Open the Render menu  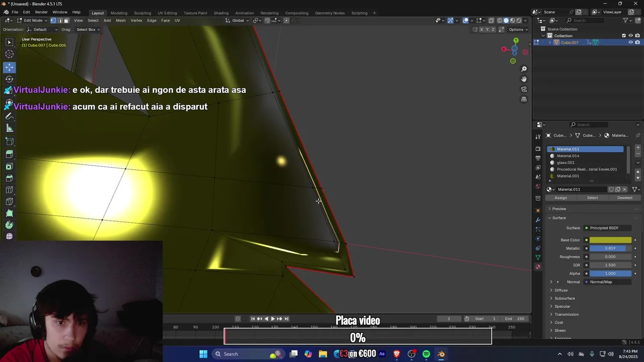41,12
